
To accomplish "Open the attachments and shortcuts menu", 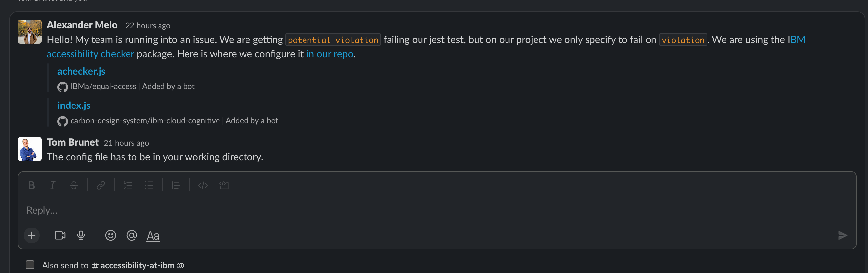I will (31, 235).
